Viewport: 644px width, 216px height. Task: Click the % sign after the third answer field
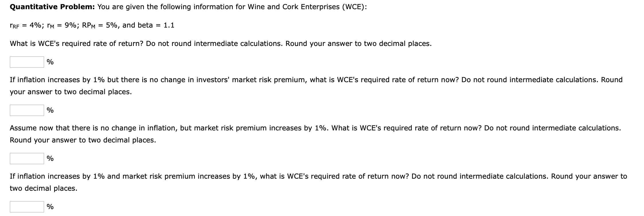[x=50, y=158]
